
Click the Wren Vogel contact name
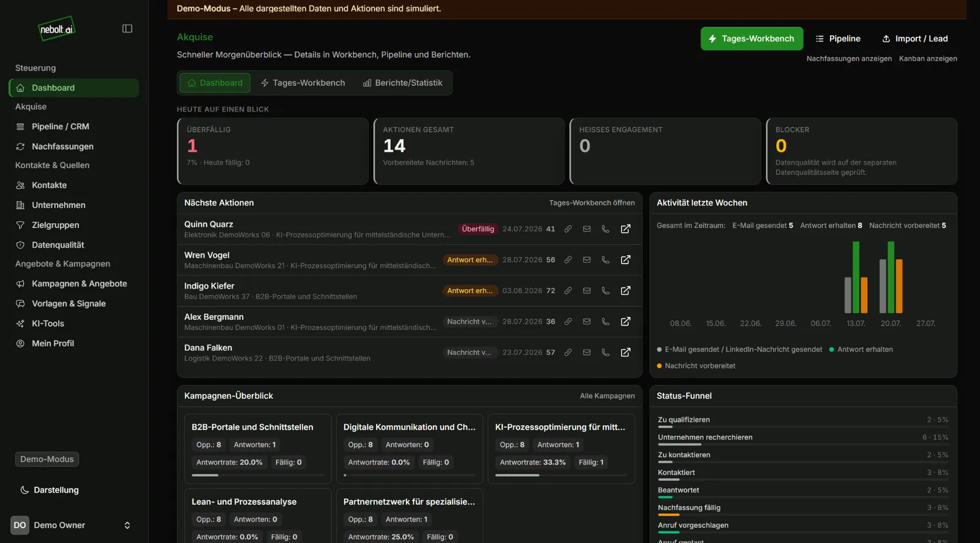pos(207,255)
